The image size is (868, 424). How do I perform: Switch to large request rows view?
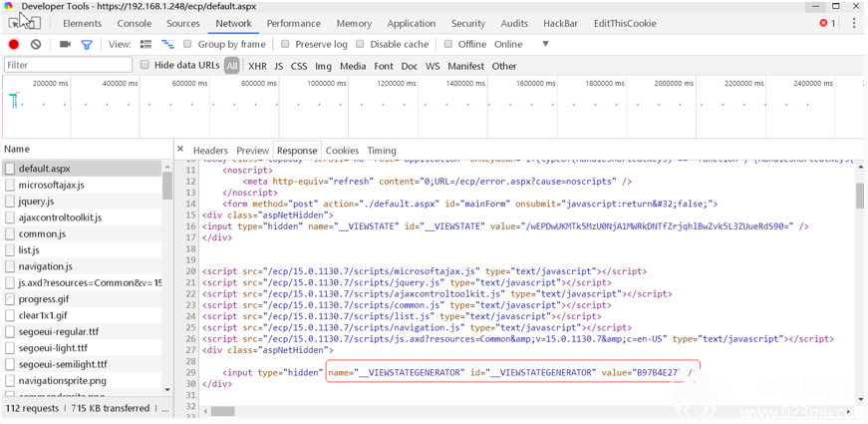point(145,44)
